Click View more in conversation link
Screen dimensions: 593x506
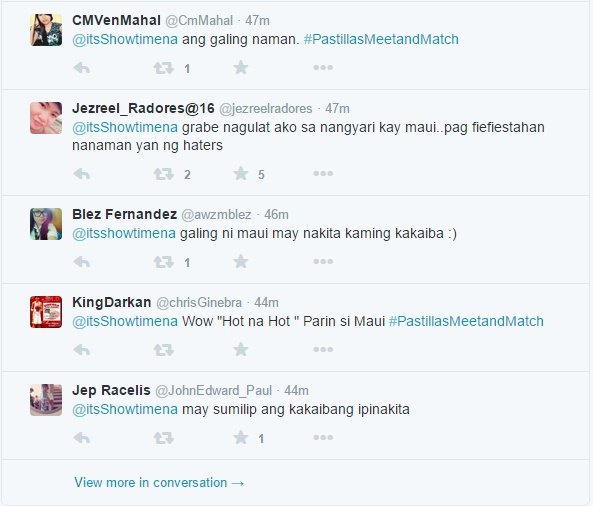tap(159, 483)
